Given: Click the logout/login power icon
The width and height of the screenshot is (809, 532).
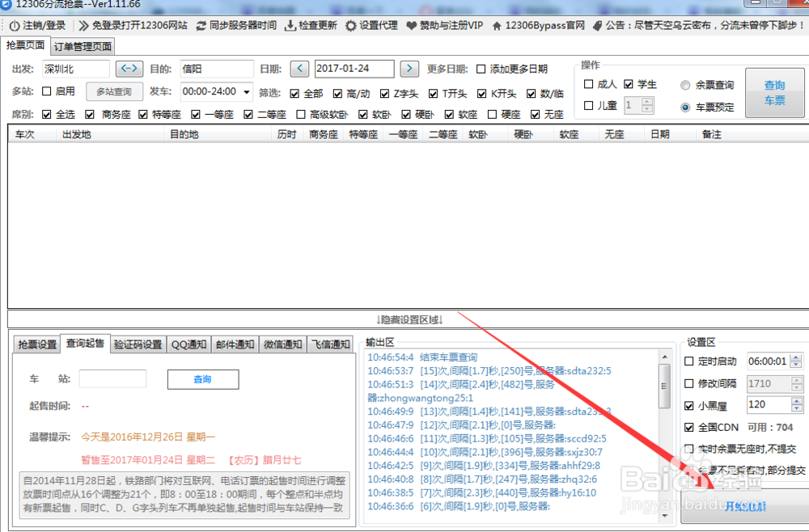Looking at the screenshot, I should [x=15, y=26].
